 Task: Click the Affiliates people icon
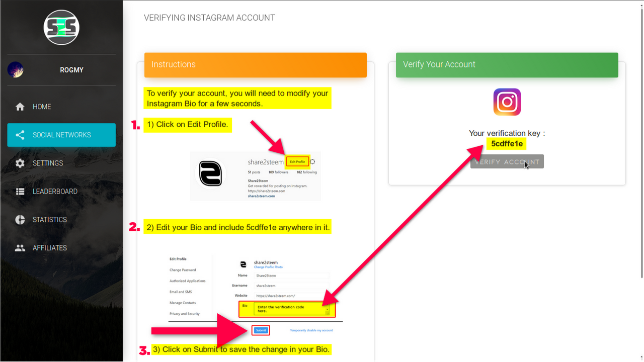[20, 248]
